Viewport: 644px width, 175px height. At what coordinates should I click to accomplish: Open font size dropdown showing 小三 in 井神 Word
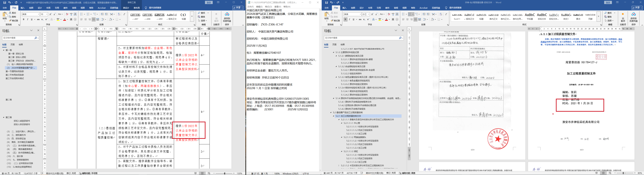369,14
